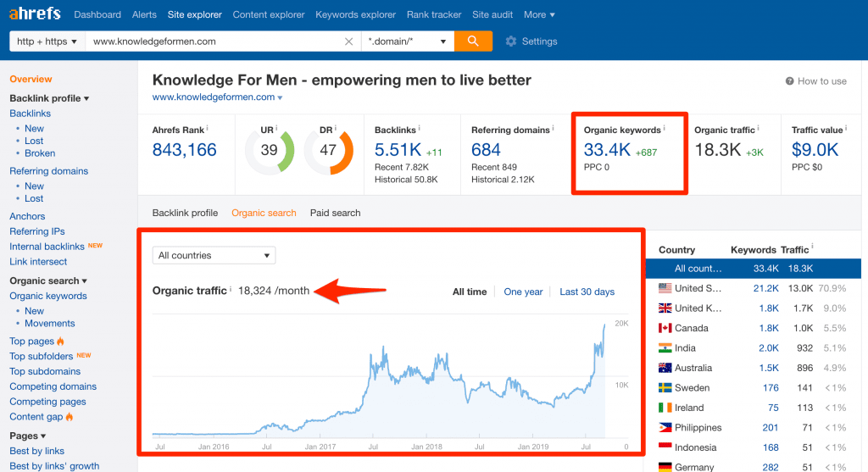The height and width of the screenshot is (472, 868).
Task: Open Best by links in the sidebar
Action: point(36,451)
